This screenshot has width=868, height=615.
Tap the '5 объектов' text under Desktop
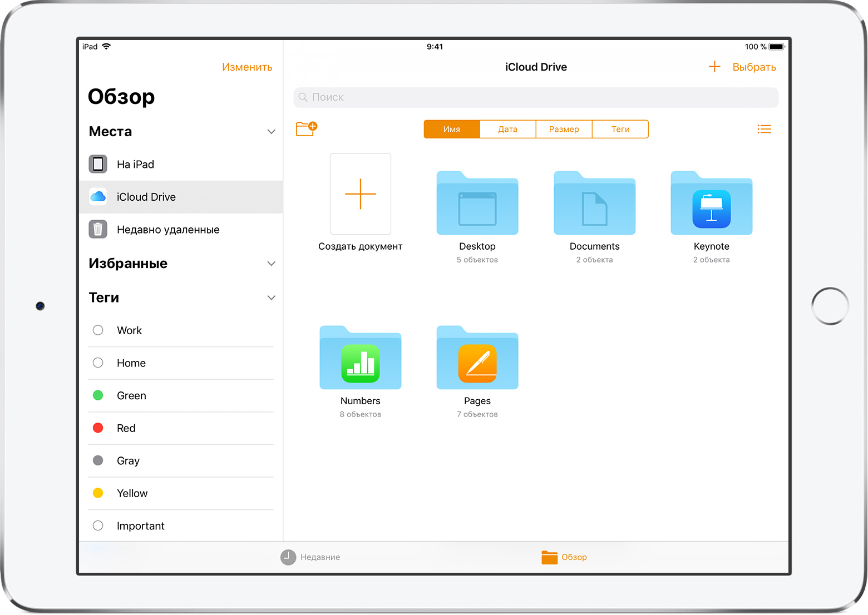[477, 260]
